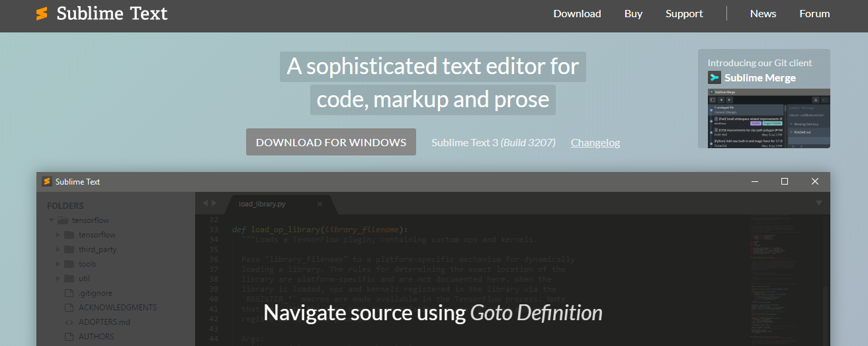Click the Sublime Text icon in editor title bar
868x346 pixels.
point(47,181)
